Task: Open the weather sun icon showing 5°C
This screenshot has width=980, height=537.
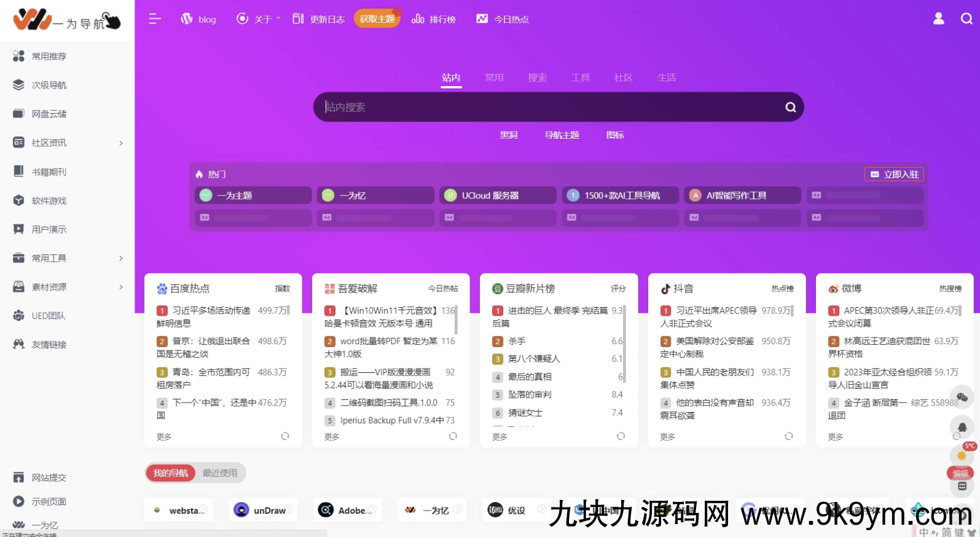Action: [962, 455]
